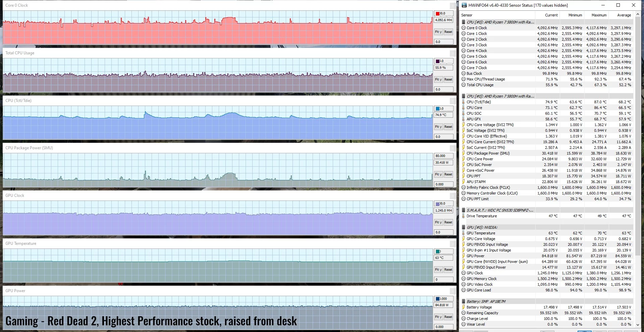Click the Battery Voltage sensor icon
644x332 pixels.
pyautogui.click(x=464, y=307)
